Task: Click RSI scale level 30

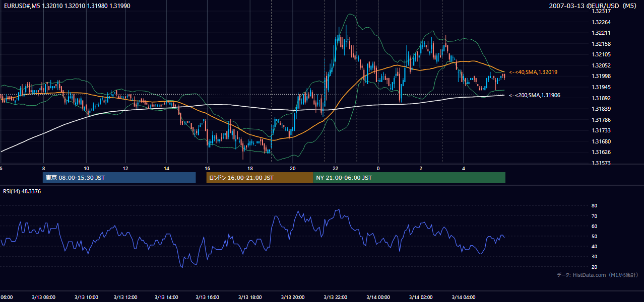Action: click(x=595, y=257)
